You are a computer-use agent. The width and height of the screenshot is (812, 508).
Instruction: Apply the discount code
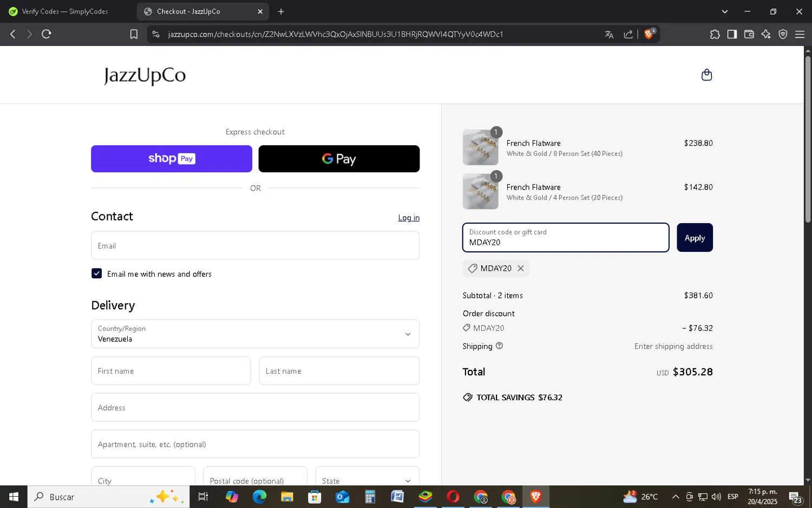(695, 238)
